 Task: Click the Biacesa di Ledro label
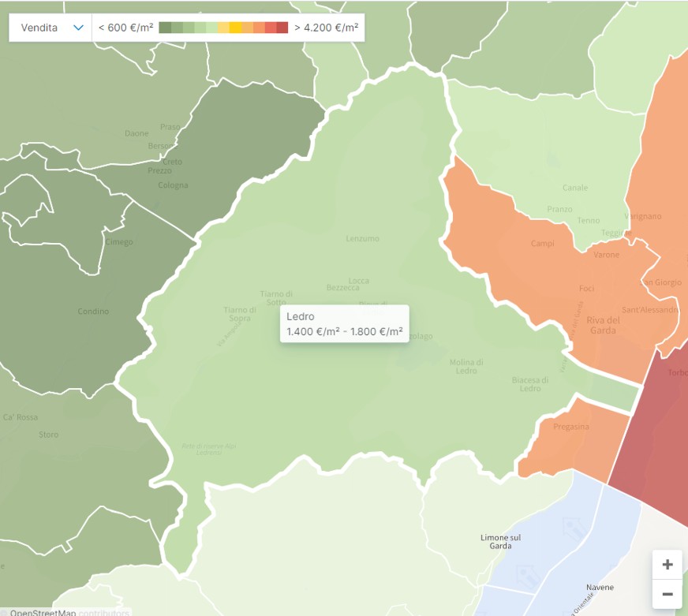pyautogui.click(x=530, y=383)
